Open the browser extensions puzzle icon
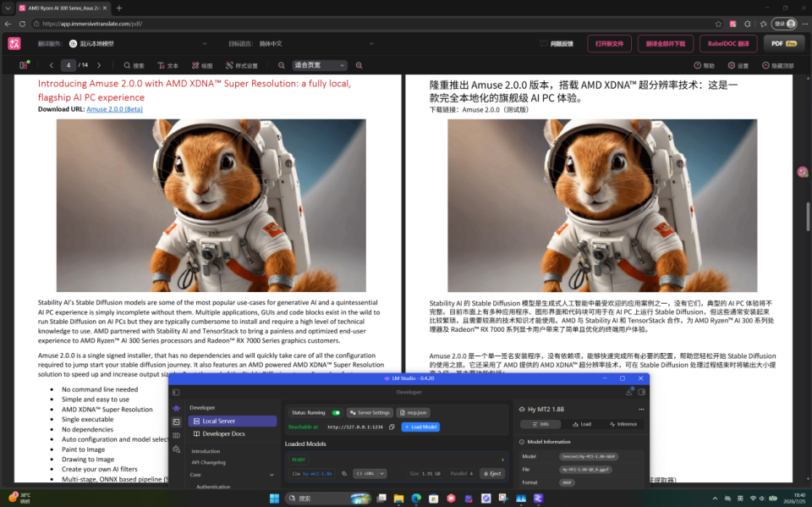The width and height of the screenshot is (812, 507). (748, 24)
